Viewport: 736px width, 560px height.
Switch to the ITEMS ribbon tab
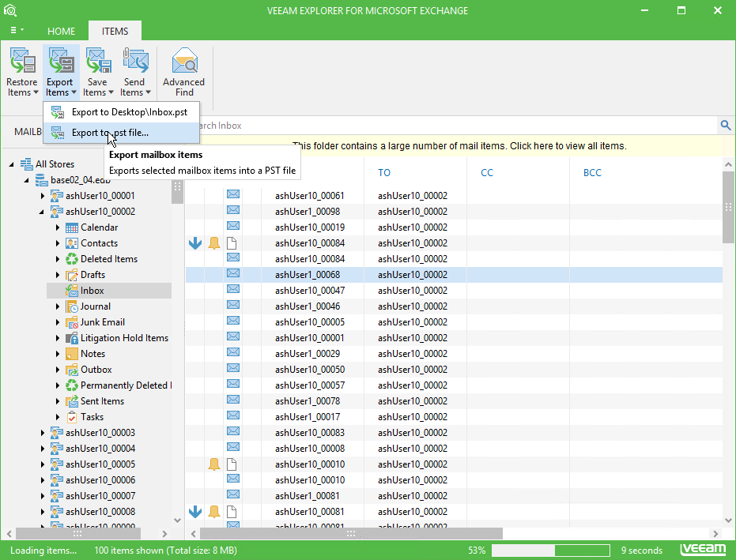[x=115, y=31]
